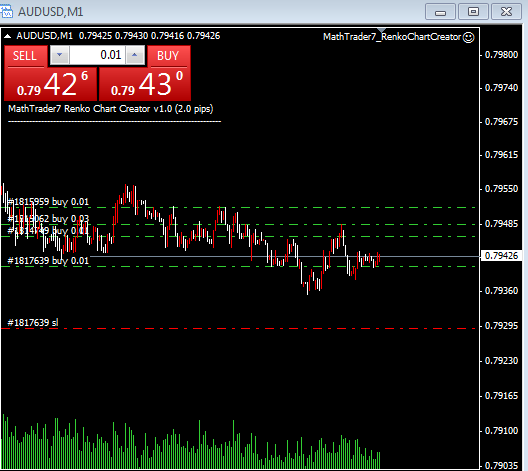Image resolution: width=528 pixels, height=471 pixels.
Task: Close the AUDUSD,M1 chart window
Action: coord(506,12)
